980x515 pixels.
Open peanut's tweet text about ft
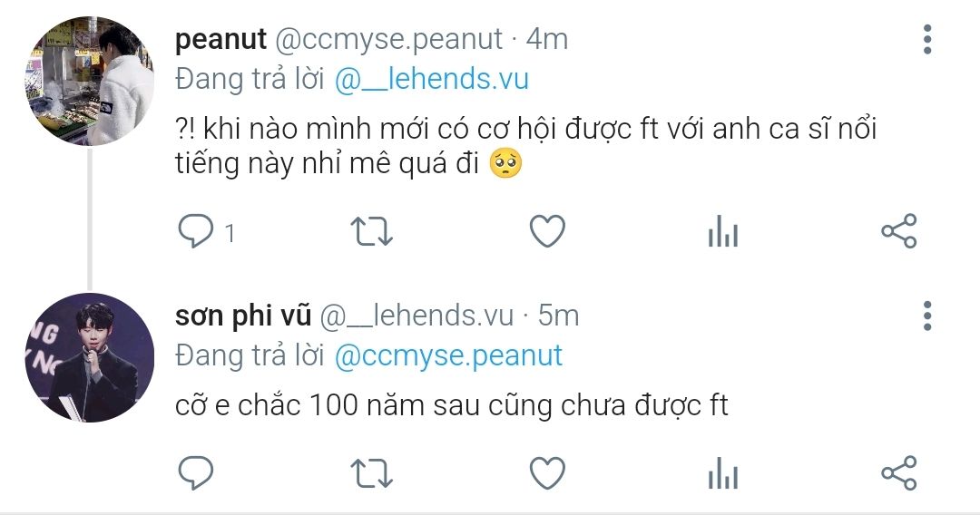click(526, 147)
